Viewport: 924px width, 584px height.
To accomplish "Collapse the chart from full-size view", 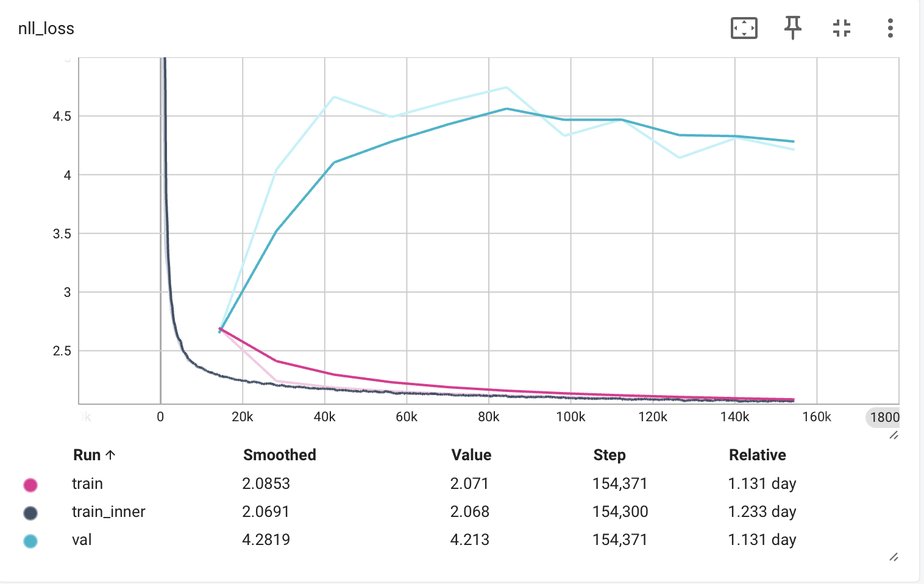I will pos(842,28).
